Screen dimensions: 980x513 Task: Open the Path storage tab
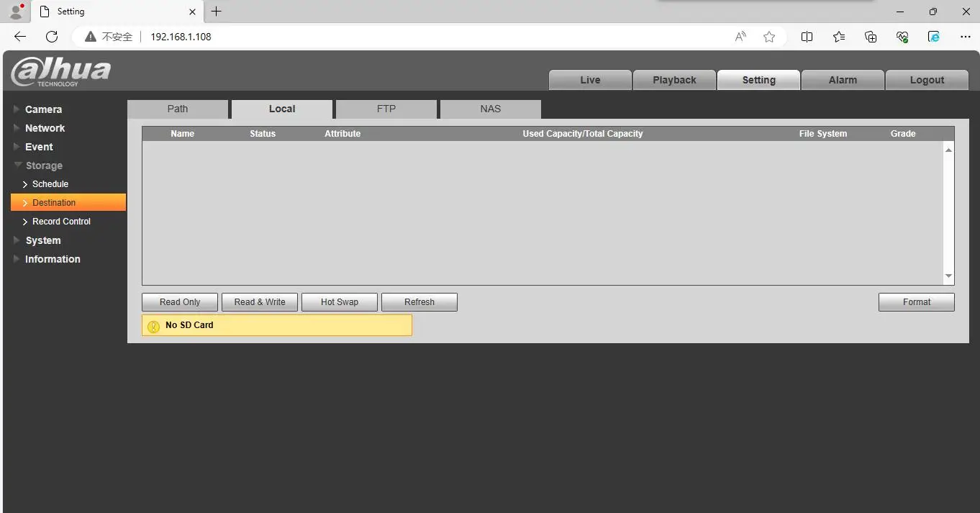[178, 109]
